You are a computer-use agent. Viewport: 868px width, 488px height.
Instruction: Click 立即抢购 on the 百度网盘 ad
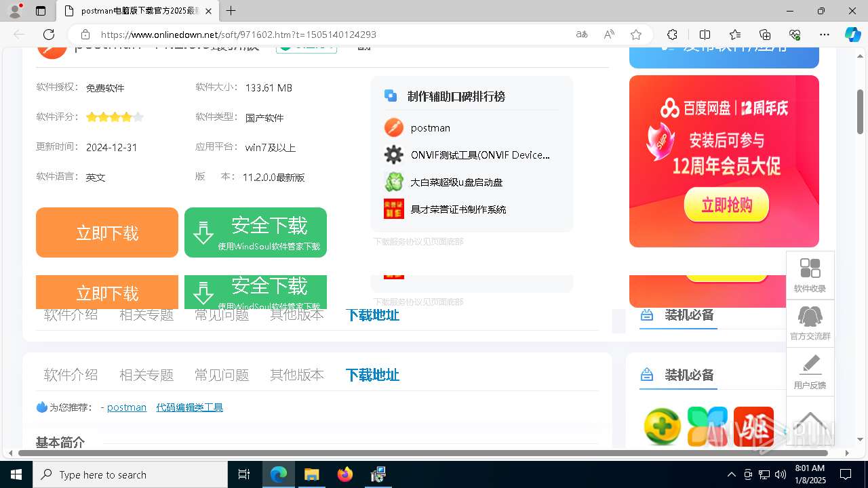[726, 205]
